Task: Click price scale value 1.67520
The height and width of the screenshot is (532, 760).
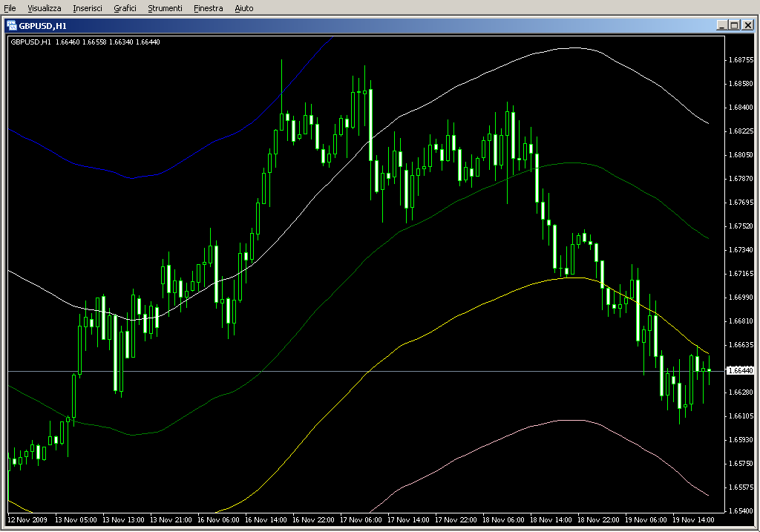Action: [x=741, y=226]
